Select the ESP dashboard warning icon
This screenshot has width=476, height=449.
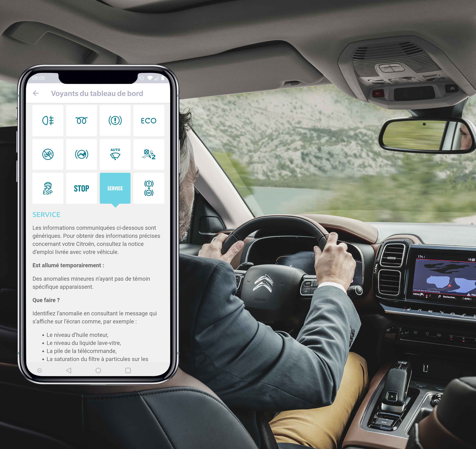pyautogui.click(x=48, y=188)
